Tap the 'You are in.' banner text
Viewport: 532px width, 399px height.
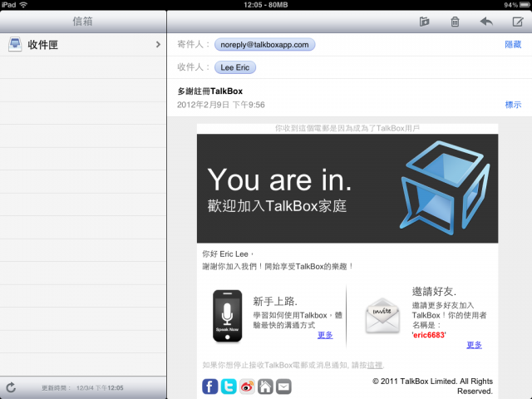pyautogui.click(x=279, y=180)
